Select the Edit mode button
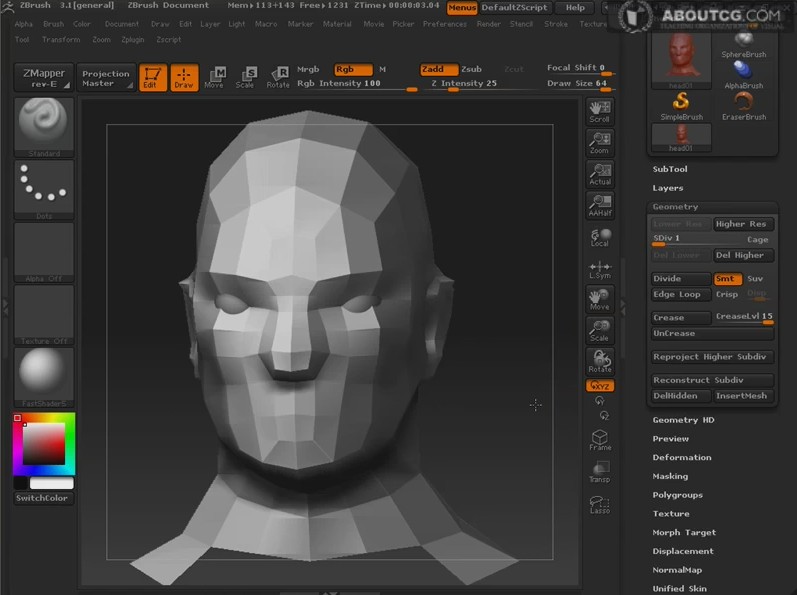 (152, 77)
